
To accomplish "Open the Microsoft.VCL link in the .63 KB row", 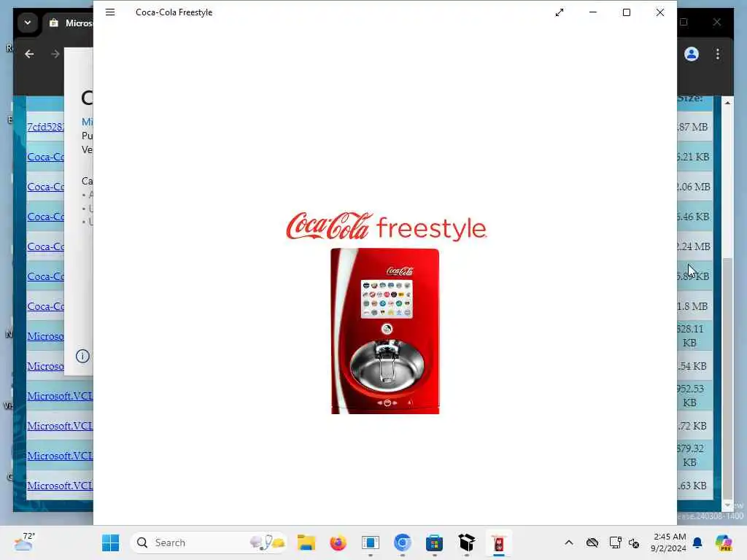I will [x=60, y=486].
